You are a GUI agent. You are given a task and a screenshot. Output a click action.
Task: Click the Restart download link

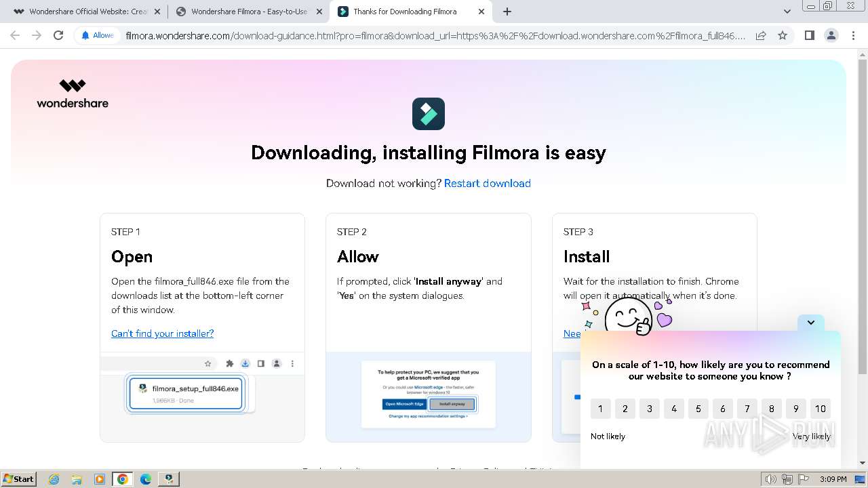tap(487, 183)
